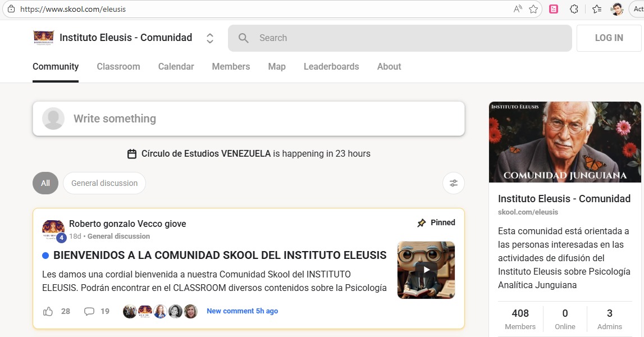Click the default user avatar in post box
This screenshot has width=644, height=337.
(53, 119)
